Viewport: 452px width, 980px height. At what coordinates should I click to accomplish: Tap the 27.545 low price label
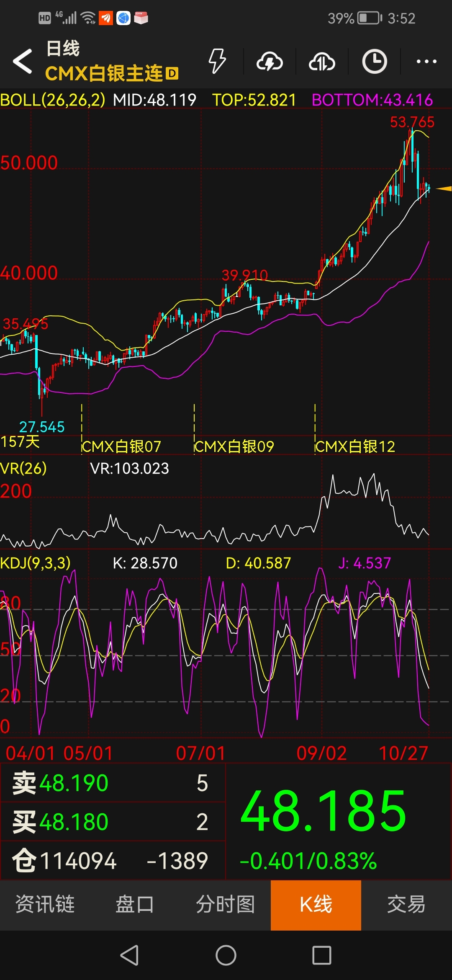(42, 427)
